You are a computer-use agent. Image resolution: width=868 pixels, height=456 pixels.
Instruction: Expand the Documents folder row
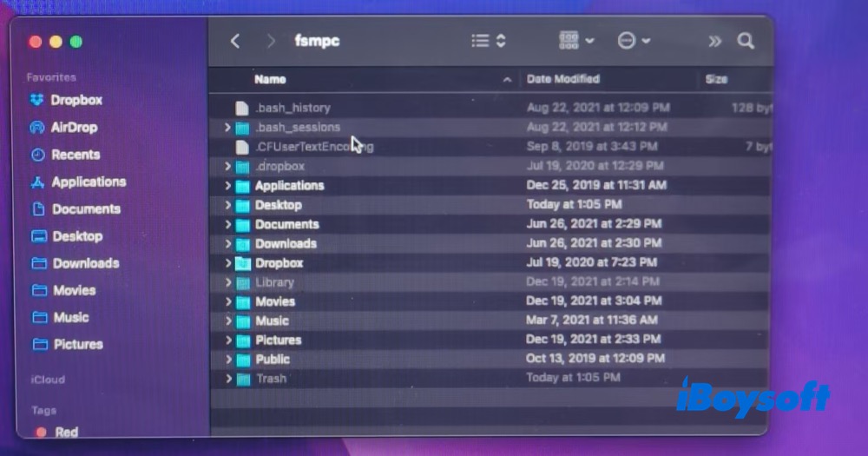click(227, 224)
